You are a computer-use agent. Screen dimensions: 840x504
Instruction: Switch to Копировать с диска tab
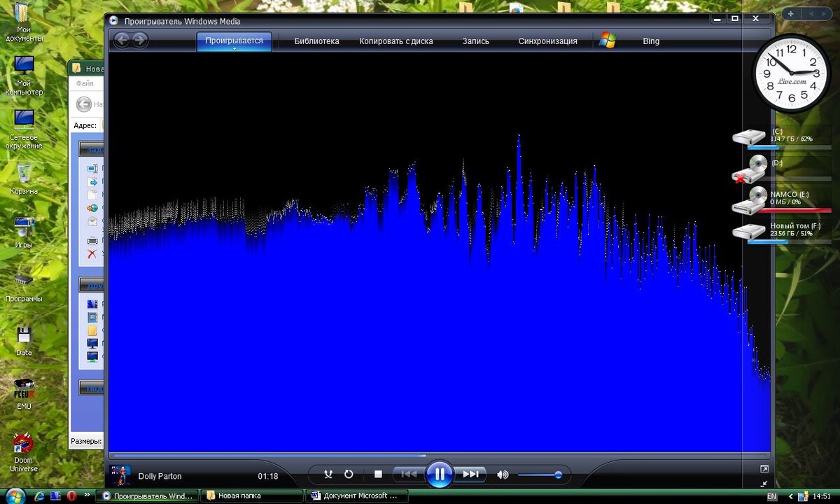click(x=396, y=41)
